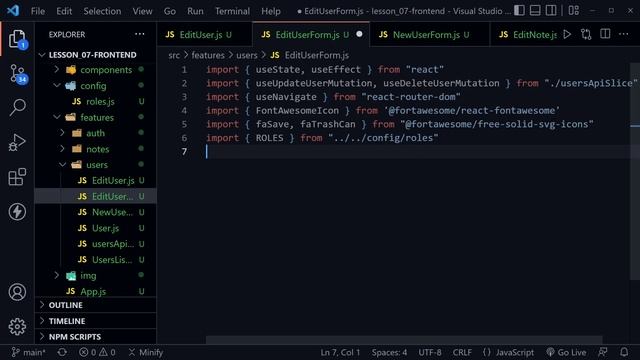This screenshot has height=360, width=640.
Task: Click the Run Code play icon
Action: 567,34
